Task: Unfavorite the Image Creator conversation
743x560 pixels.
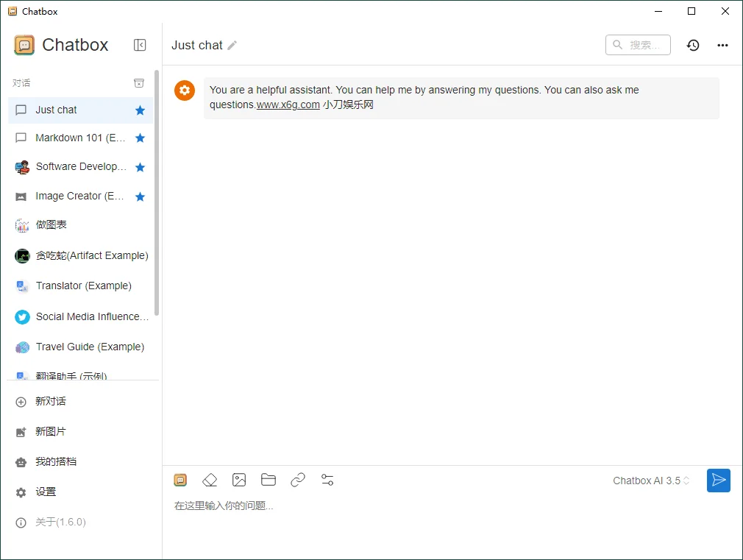Action: coord(140,196)
